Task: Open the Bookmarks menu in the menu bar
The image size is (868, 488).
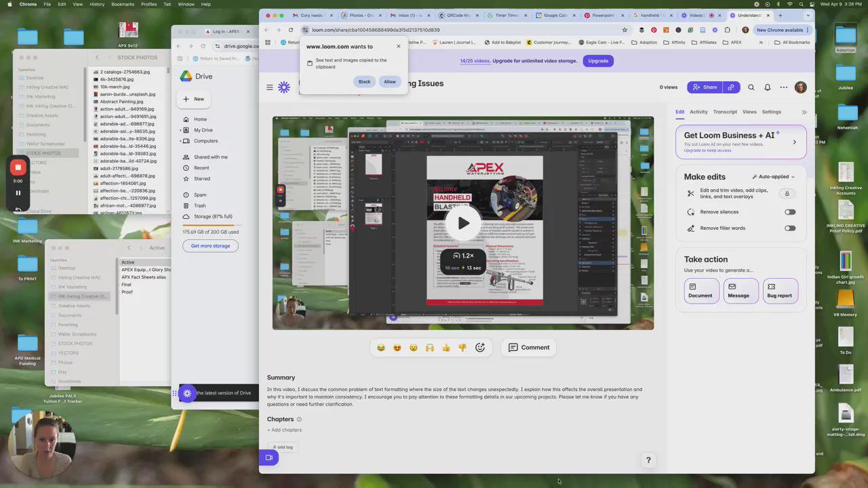Action: (x=123, y=4)
